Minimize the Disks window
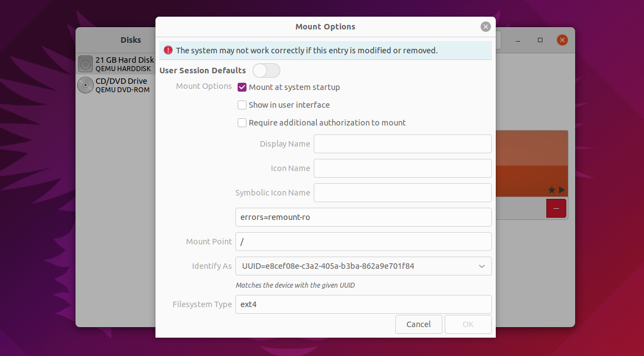This screenshot has height=356, width=644. (x=518, y=40)
